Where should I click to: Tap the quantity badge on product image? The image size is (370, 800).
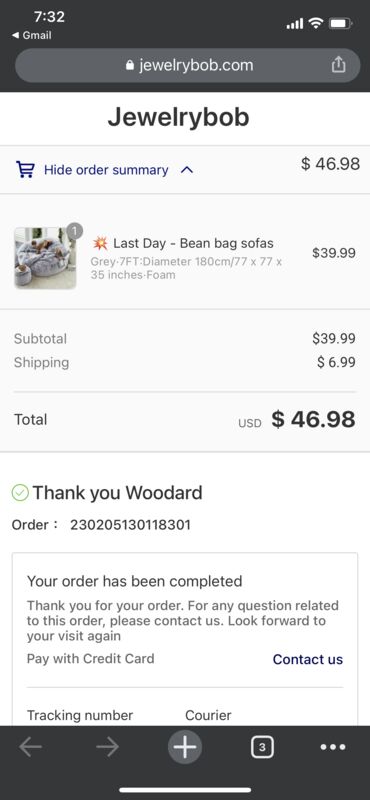click(75, 231)
